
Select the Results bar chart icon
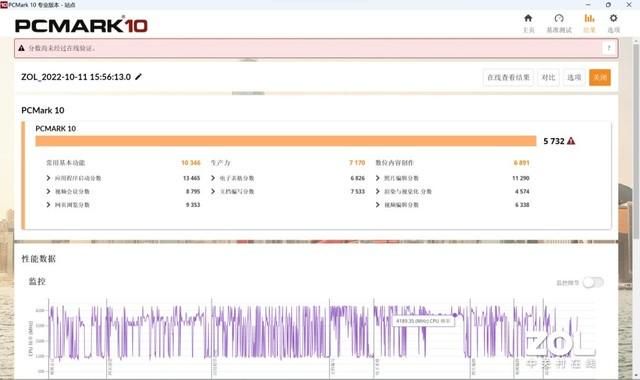click(x=589, y=18)
